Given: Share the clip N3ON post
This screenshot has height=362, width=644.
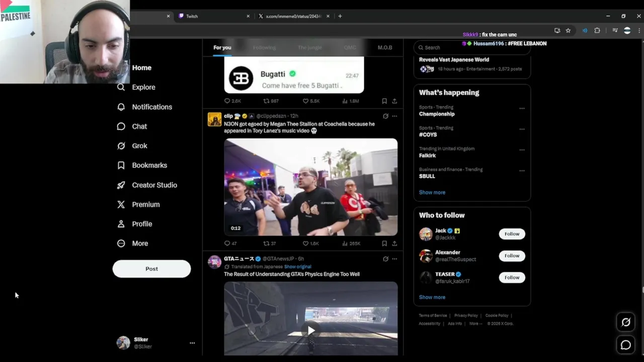Looking at the screenshot, I should click(394, 243).
